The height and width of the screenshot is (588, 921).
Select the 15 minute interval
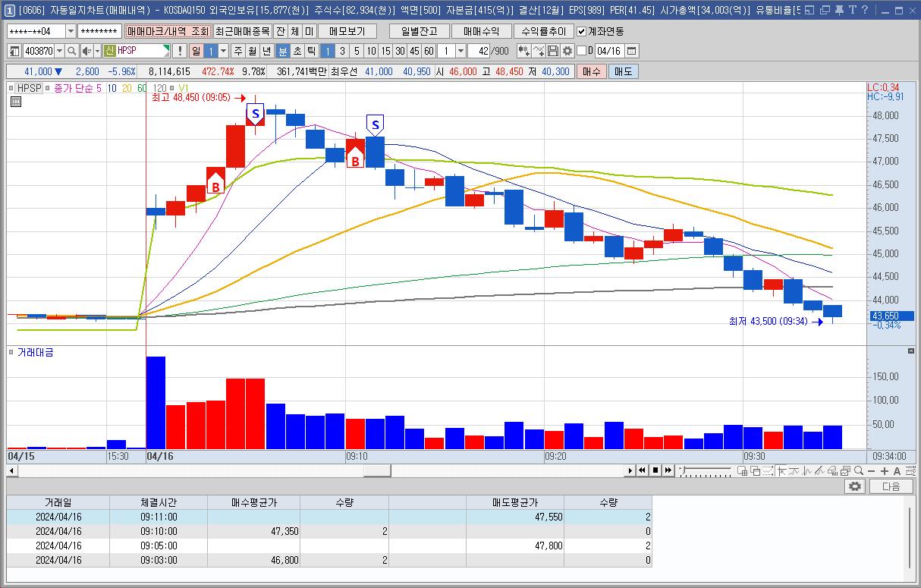(385, 51)
